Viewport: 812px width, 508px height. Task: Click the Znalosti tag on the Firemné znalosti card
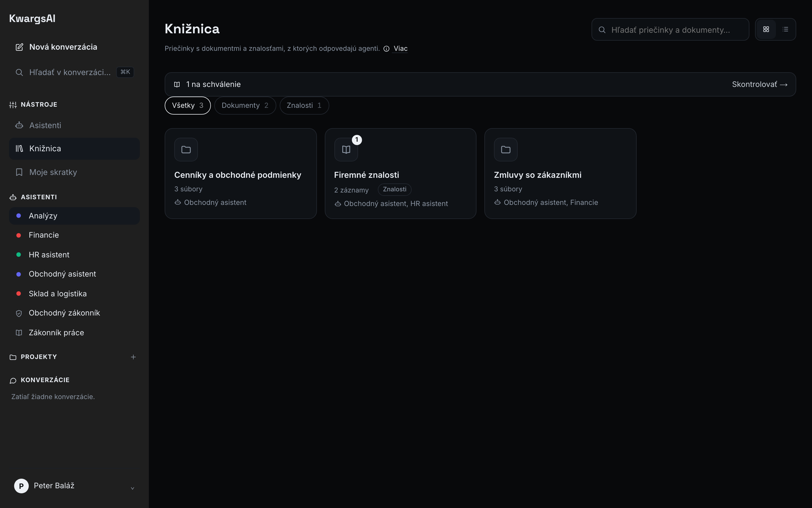pos(395,189)
